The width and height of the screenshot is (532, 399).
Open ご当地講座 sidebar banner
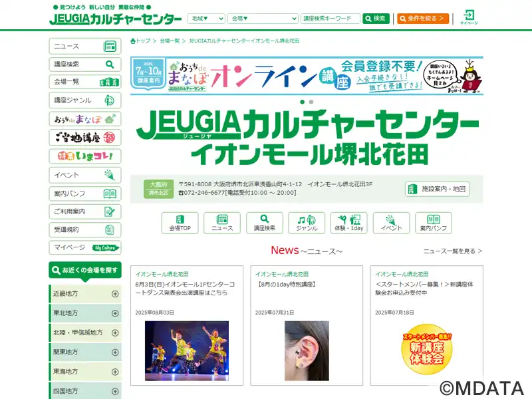(x=85, y=138)
